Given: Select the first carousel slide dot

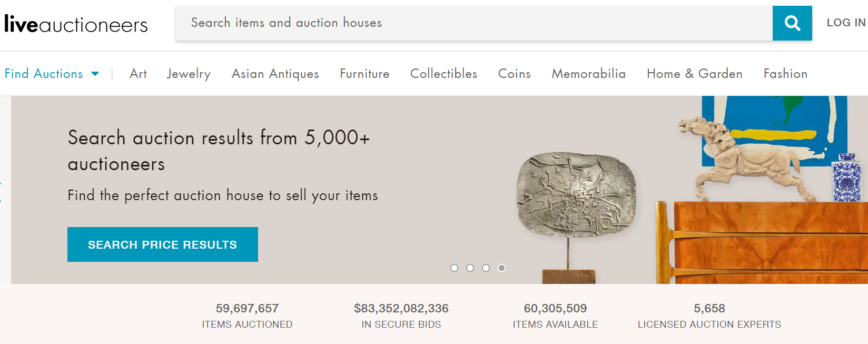Looking at the screenshot, I should [454, 268].
